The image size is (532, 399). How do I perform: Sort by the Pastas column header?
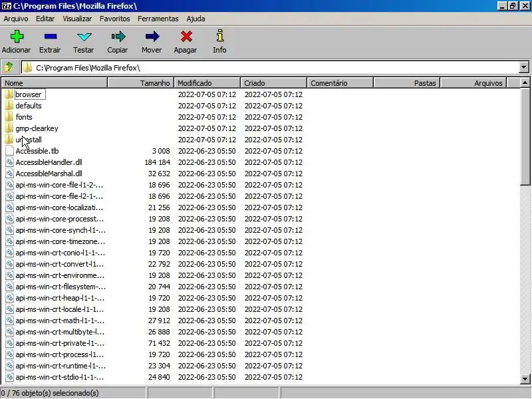406,82
